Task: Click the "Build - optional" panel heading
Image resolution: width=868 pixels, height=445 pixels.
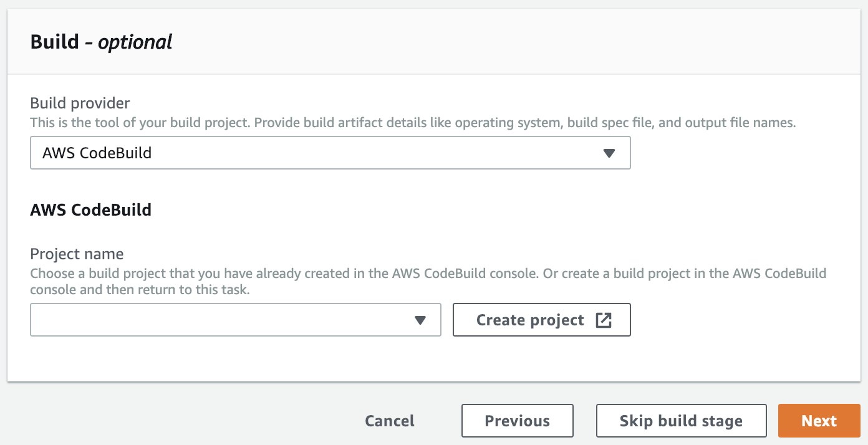Action: 101,42
